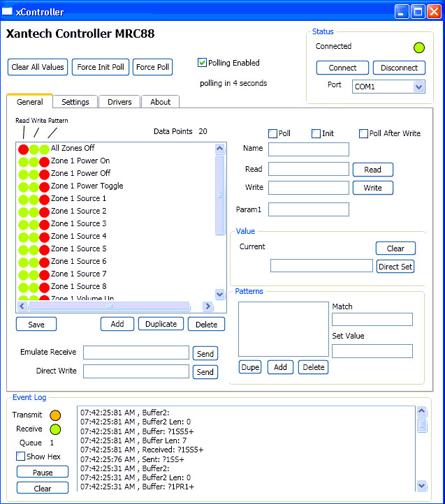Add a new data point
The height and width of the screenshot is (504, 445).
[x=117, y=324]
